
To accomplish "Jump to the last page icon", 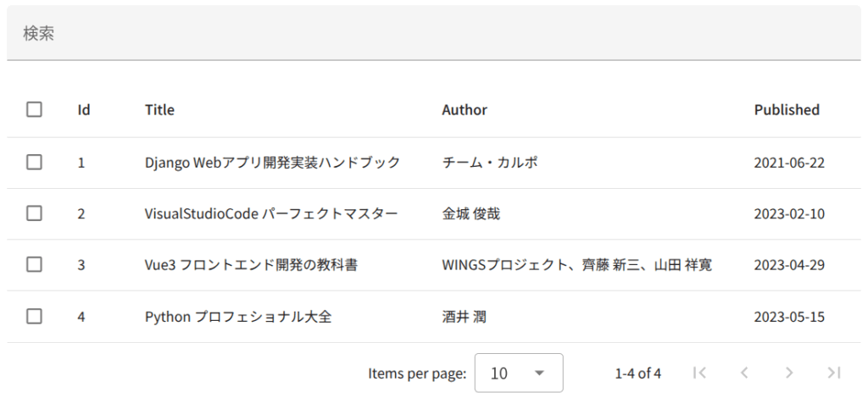I will click(x=833, y=373).
